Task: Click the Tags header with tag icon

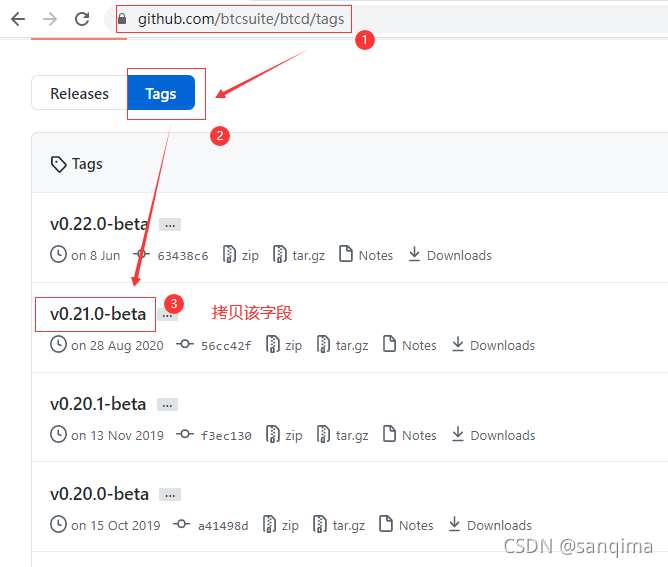Action: coord(77,164)
